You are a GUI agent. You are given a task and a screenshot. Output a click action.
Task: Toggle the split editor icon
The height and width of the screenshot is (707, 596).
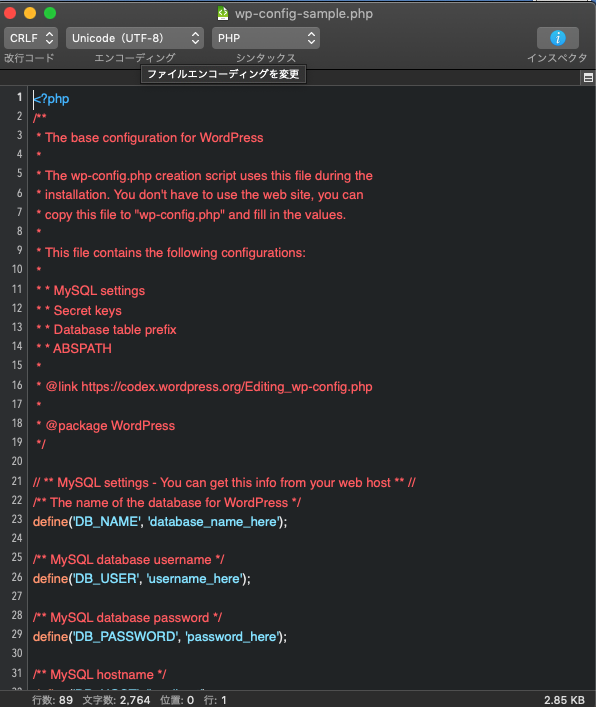(x=588, y=78)
